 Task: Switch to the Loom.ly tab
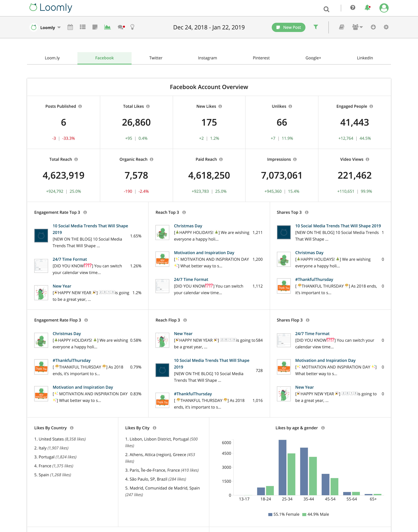[x=52, y=58]
